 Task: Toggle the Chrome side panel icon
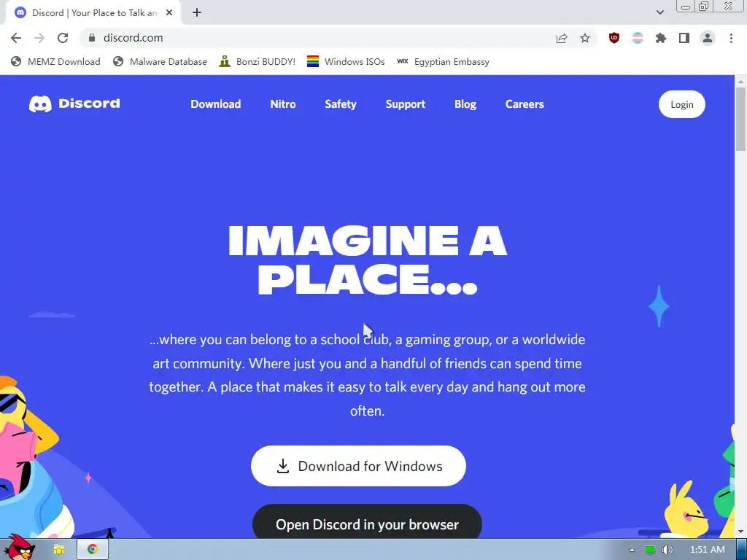click(684, 38)
